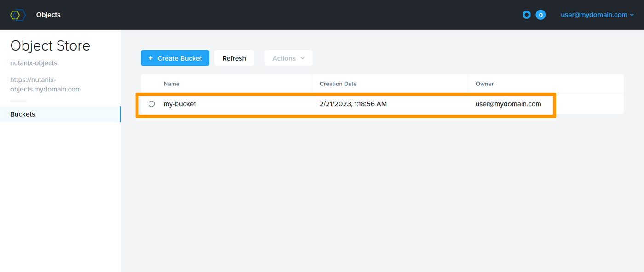The height and width of the screenshot is (272, 644).
Task: Open the my-bucket bucket name link
Action: pyautogui.click(x=180, y=104)
